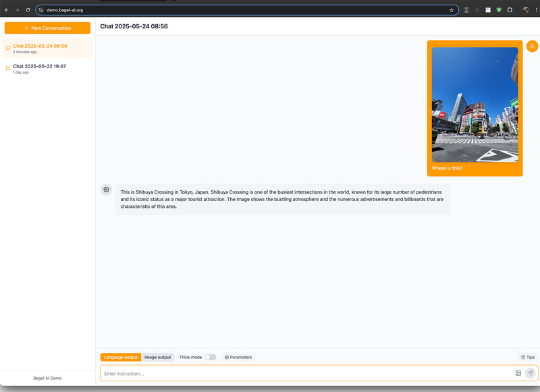Reload the demo.bagel-ai.org page

[x=28, y=10]
